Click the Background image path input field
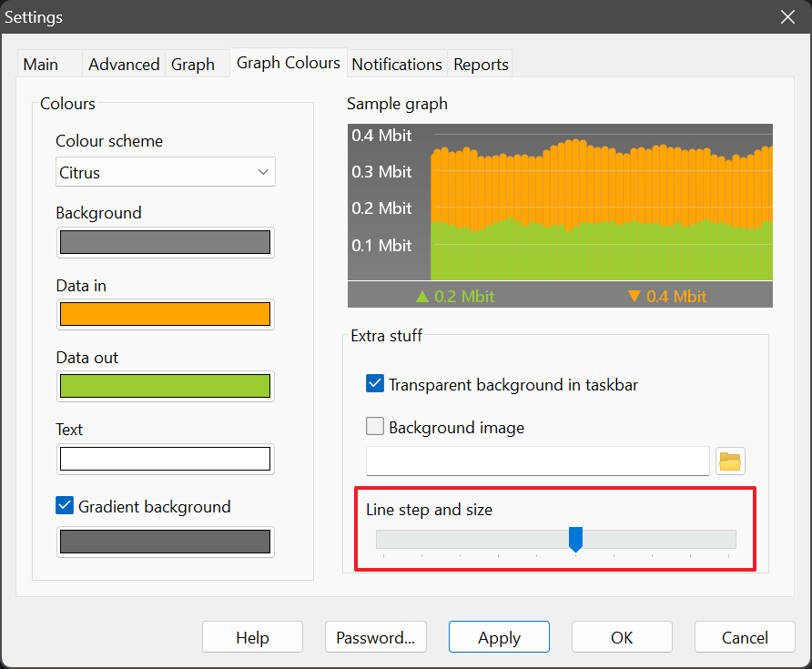The height and width of the screenshot is (669, 812). (x=537, y=461)
